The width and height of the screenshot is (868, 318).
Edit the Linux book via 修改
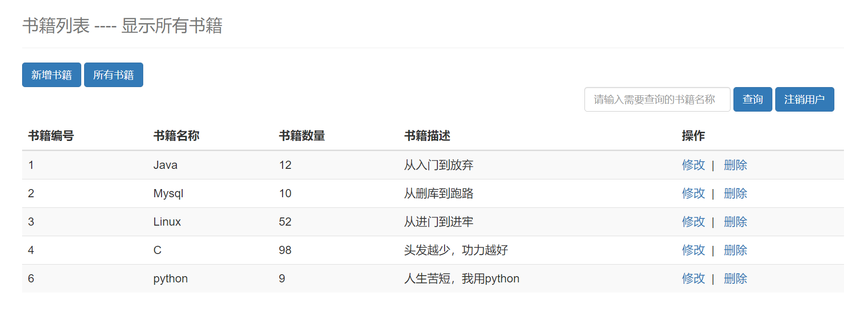(x=693, y=222)
